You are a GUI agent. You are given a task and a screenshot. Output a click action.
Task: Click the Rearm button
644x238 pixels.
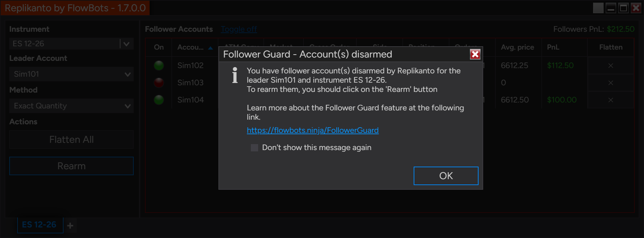click(x=71, y=166)
